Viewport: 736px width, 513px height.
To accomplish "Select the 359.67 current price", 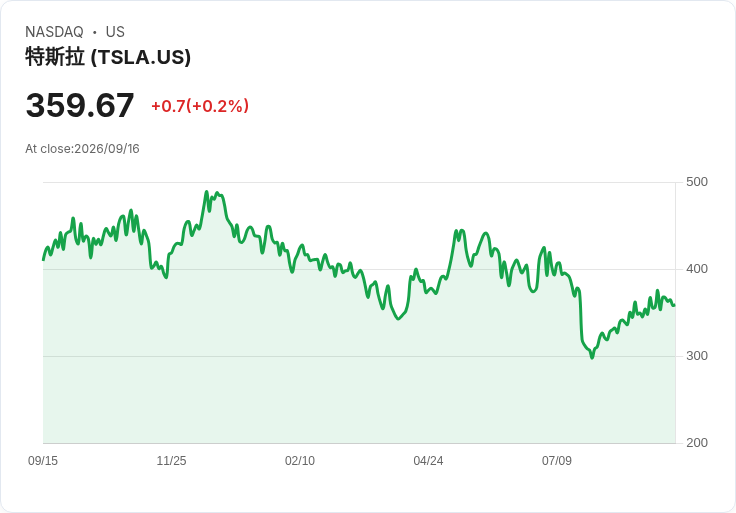I will point(80,105).
